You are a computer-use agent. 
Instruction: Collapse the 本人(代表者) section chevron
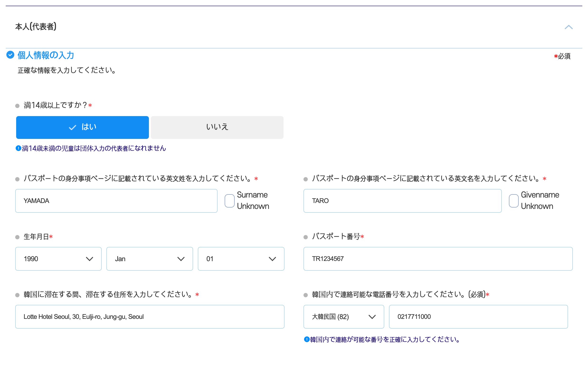(x=568, y=27)
